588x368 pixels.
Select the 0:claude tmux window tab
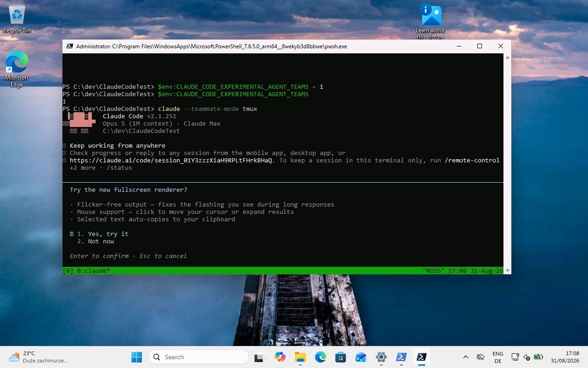(x=93, y=270)
